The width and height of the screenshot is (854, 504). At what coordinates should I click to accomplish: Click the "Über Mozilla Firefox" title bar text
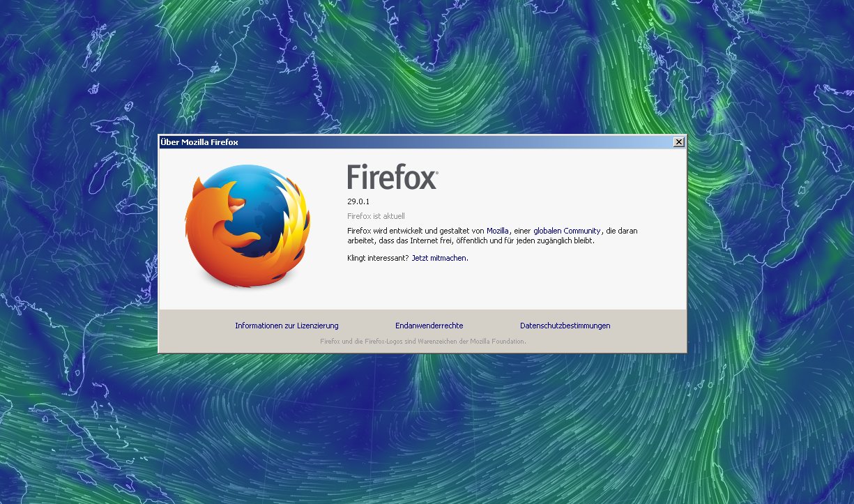pyautogui.click(x=199, y=142)
